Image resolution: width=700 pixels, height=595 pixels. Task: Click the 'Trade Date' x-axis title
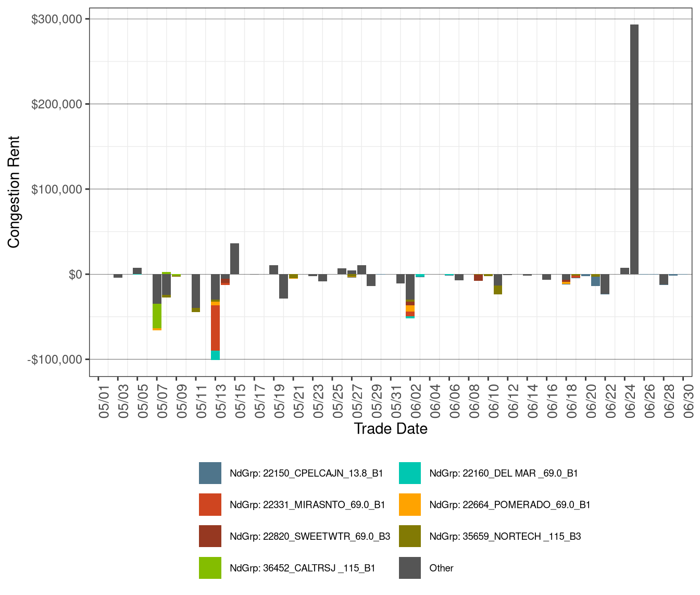(x=391, y=429)
